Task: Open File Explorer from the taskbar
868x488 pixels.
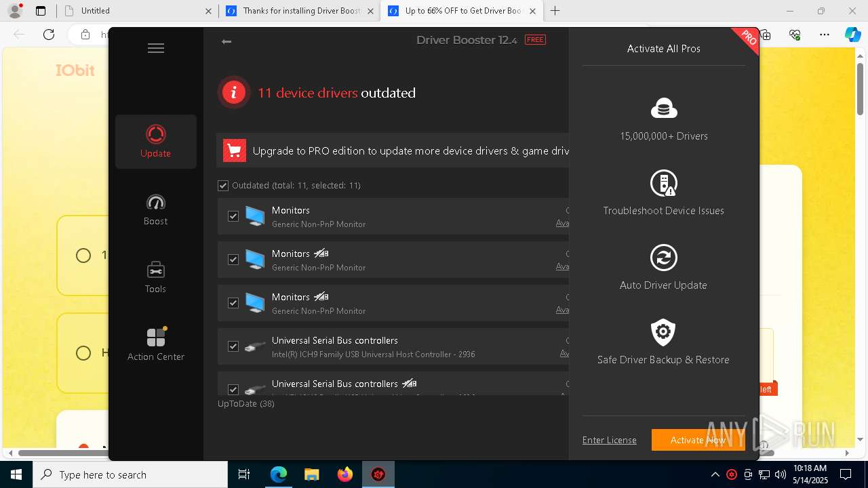Action: [x=311, y=475]
